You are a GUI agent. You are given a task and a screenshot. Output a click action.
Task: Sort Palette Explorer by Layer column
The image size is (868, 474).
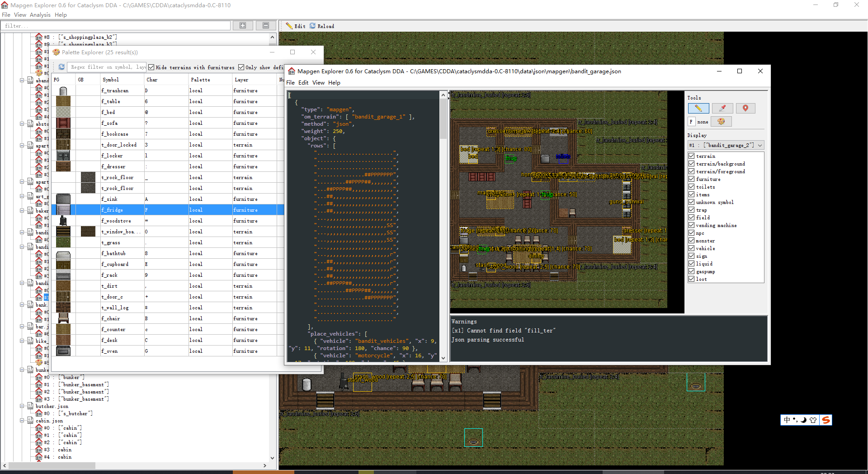click(x=254, y=80)
